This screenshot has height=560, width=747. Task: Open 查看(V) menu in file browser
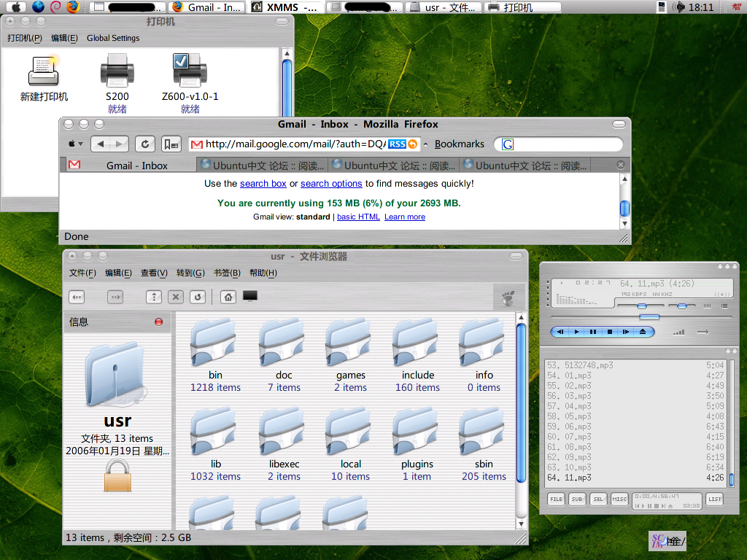coord(154,273)
